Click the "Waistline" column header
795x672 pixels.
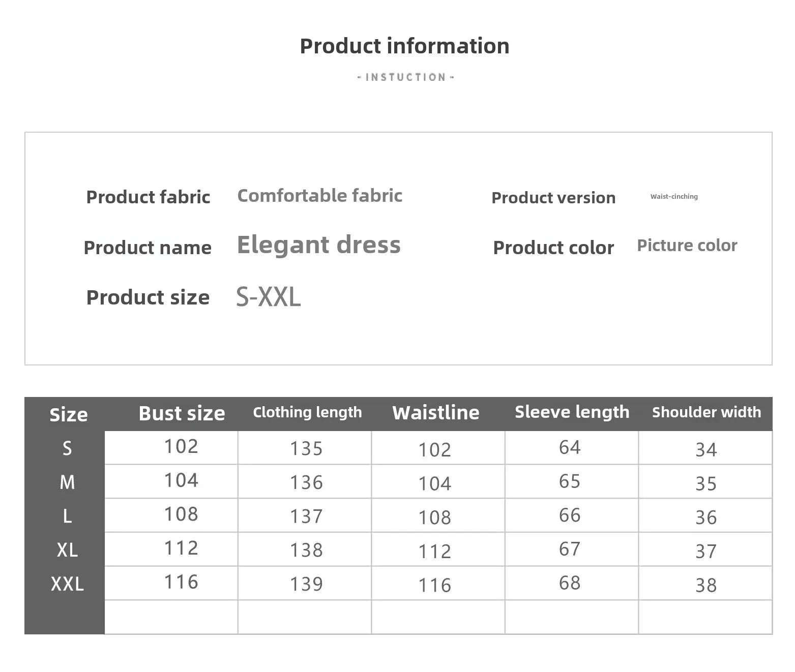435,413
